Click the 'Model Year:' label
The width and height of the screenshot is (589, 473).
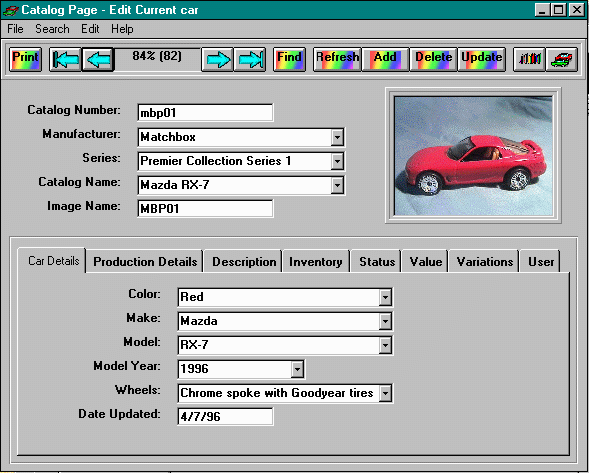click(127, 366)
